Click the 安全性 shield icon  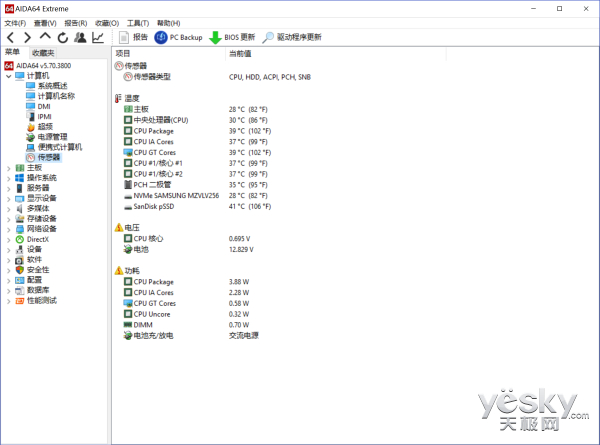20,270
